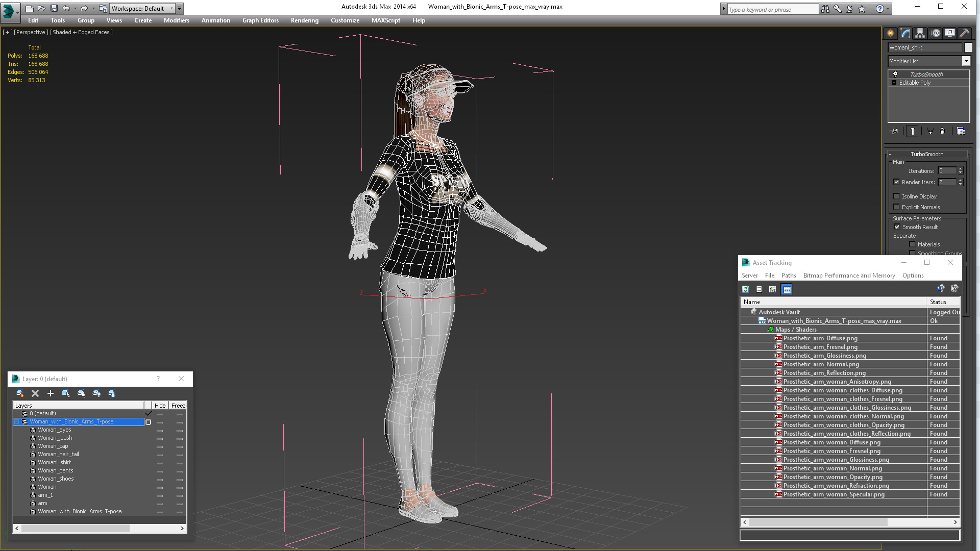This screenshot has height=551, width=980.
Task: Click the Womanl_shirt object color swatch
Action: click(968, 47)
